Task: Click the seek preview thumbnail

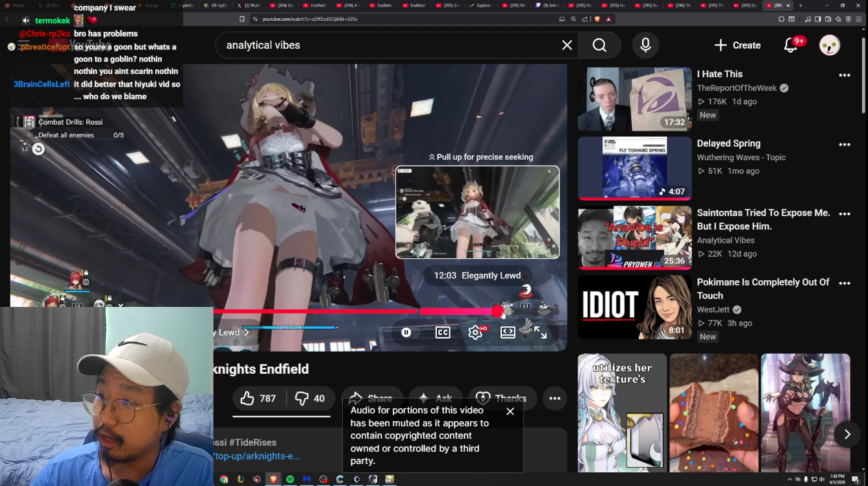Action: click(x=477, y=212)
